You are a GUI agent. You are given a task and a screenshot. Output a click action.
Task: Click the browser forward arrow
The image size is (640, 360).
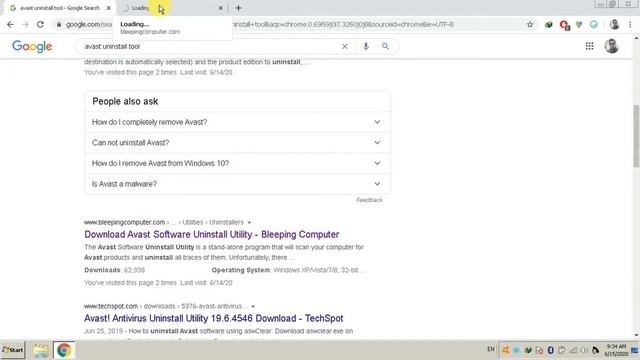point(25,24)
